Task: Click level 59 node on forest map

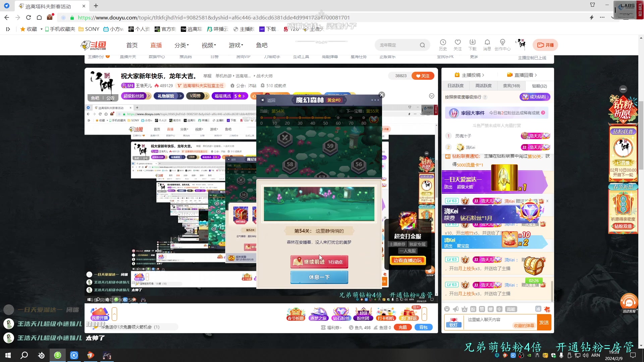Action: click(330, 146)
